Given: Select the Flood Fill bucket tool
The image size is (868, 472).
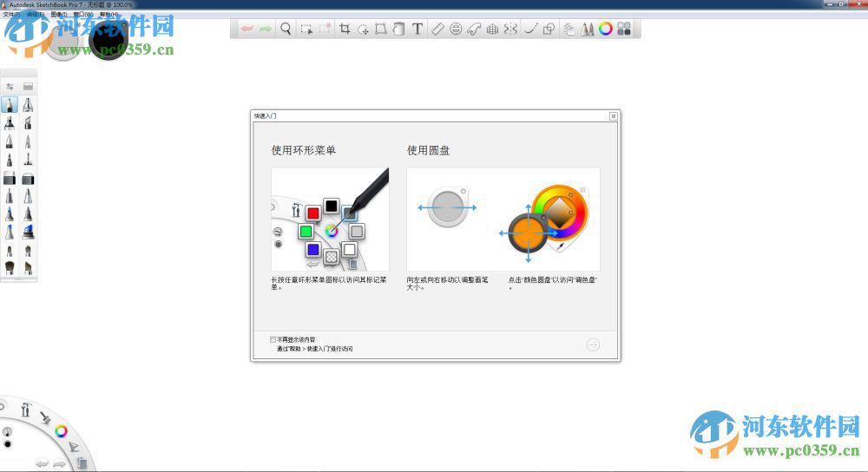Looking at the screenshot, I should [x=398, y=29].
